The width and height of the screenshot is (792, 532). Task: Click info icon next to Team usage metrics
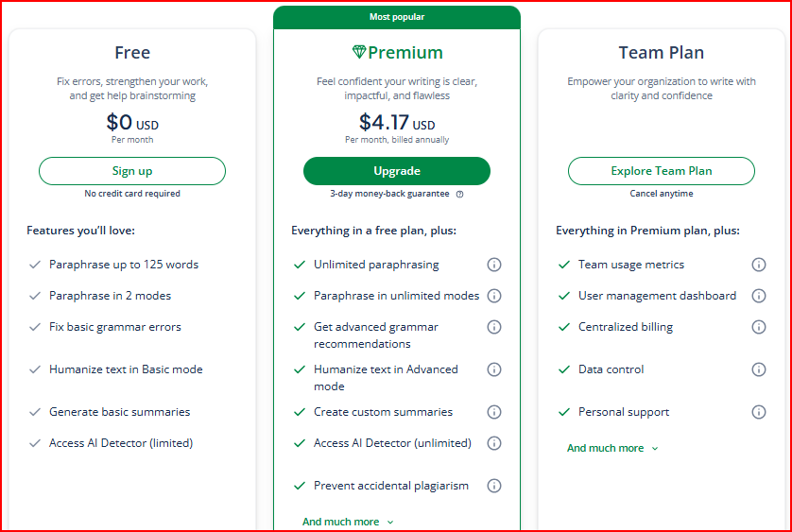coord(758,265)
